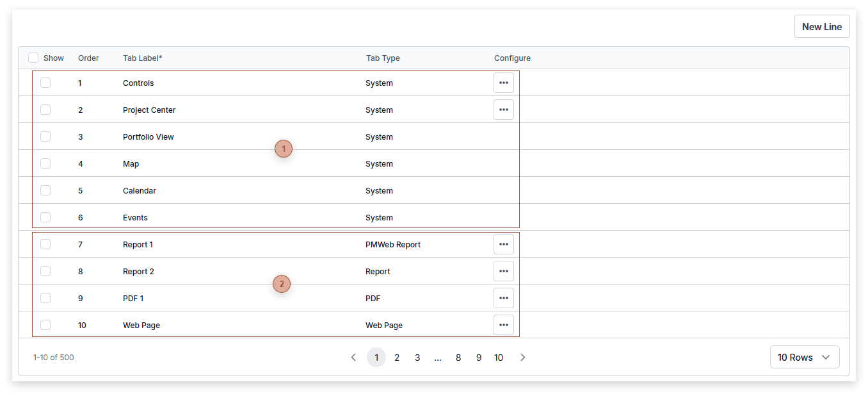
Task: Check the Show box for Portfolio View
Action: 45,136
